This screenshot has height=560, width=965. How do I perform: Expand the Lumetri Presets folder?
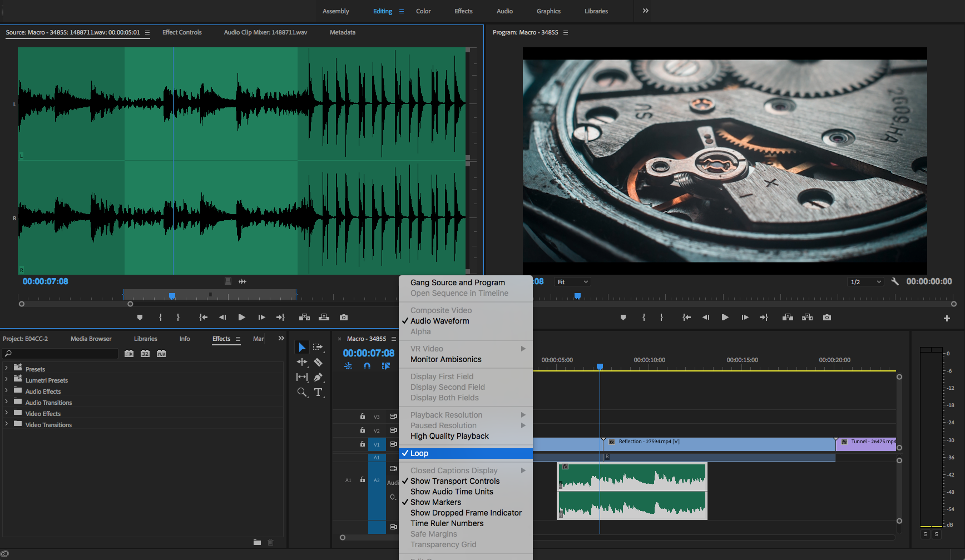coord(6,379)
